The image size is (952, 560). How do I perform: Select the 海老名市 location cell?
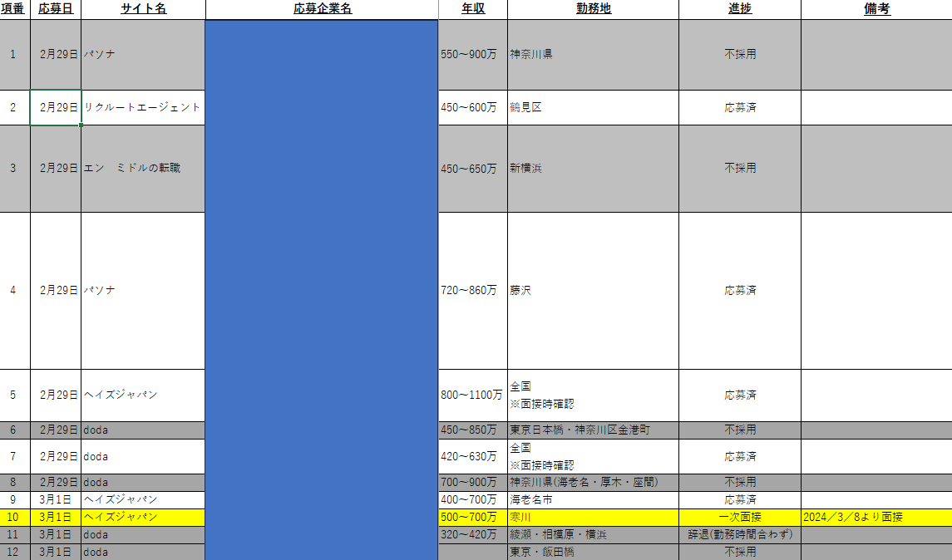point(593,500)
